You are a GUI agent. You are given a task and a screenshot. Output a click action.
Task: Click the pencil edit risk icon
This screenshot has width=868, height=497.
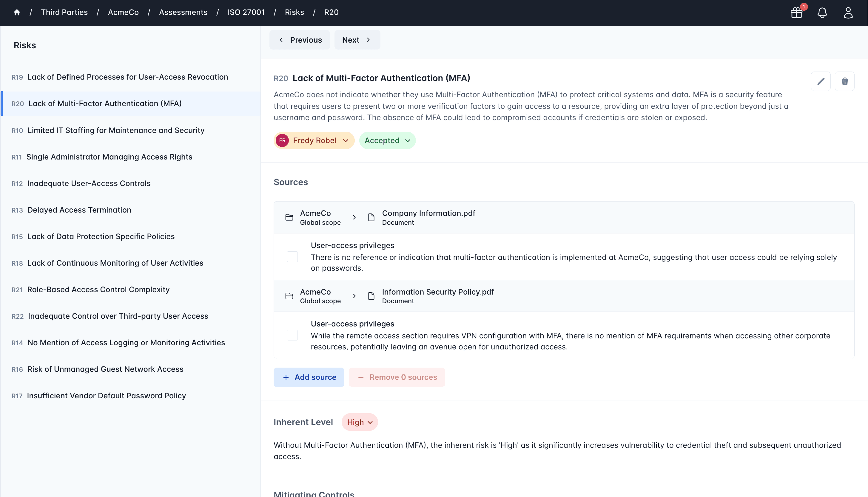point(821,81)
